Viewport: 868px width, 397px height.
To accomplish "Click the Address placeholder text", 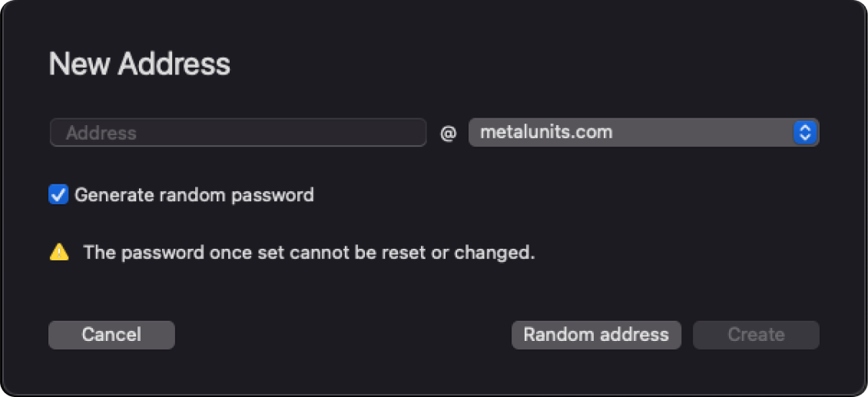I will (x=101, y=133).
